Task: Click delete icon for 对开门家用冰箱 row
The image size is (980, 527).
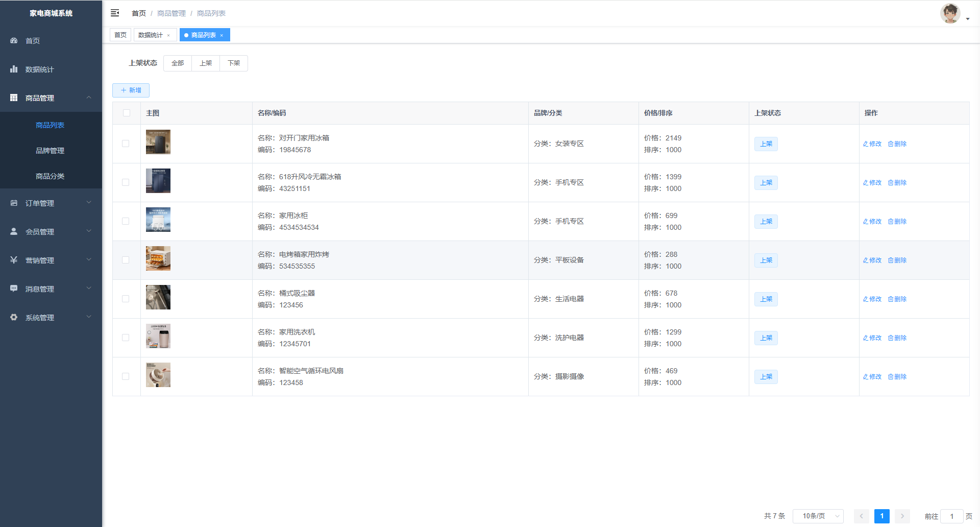Action: (891, 144)
